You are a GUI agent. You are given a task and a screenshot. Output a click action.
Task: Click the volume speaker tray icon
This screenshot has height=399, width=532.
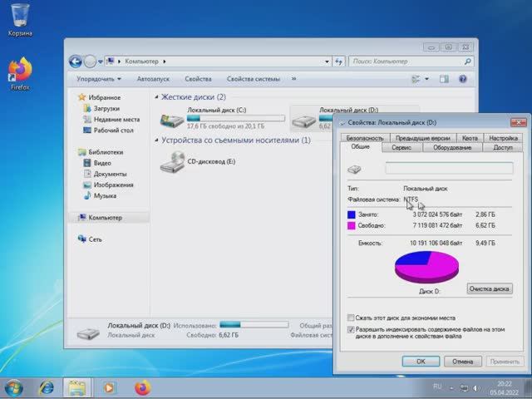[x=476, y=388]
